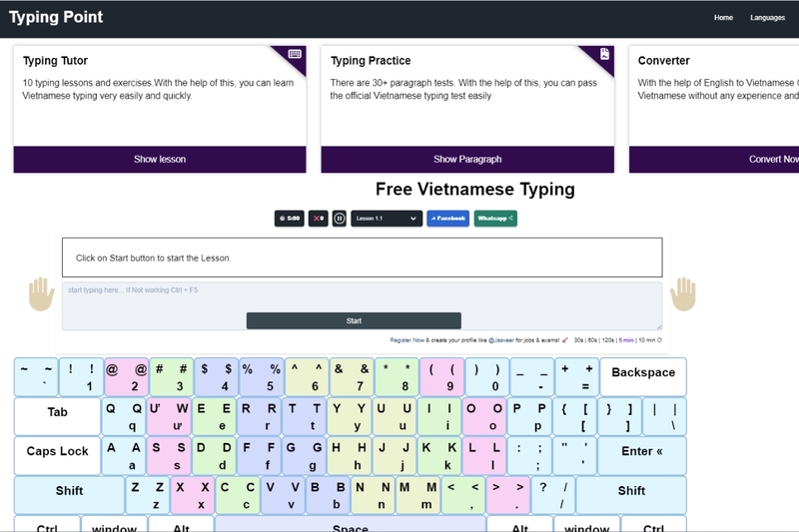Share the page via Whatsapp
799x532 pixels.
495,219
